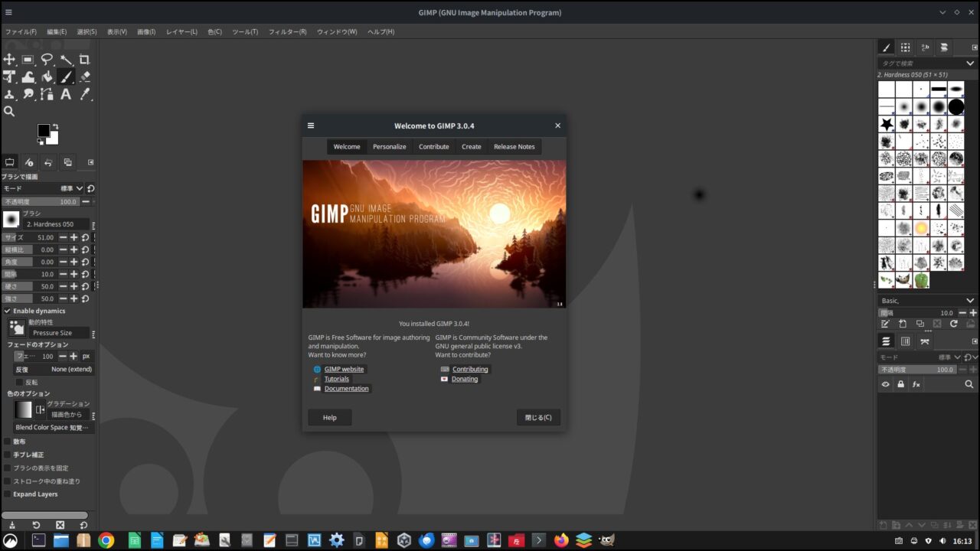Viewport: 980px width, 551px height.
Task: Enable the Expand Layers checkbox
Action: tap(8, 494)
